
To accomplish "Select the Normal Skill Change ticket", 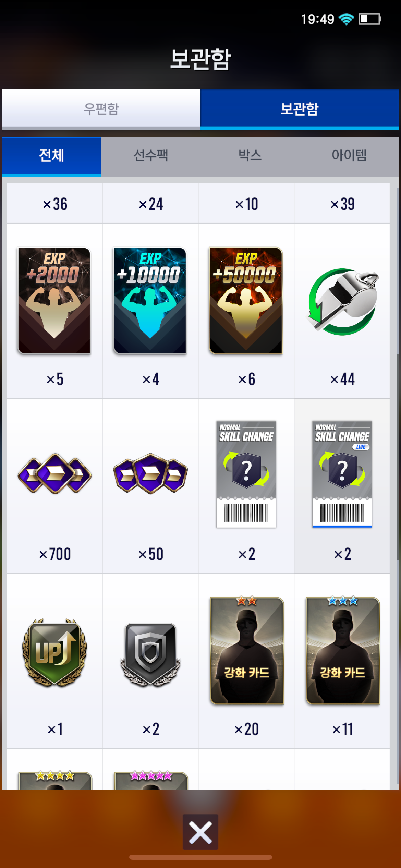I will point(246,474).
